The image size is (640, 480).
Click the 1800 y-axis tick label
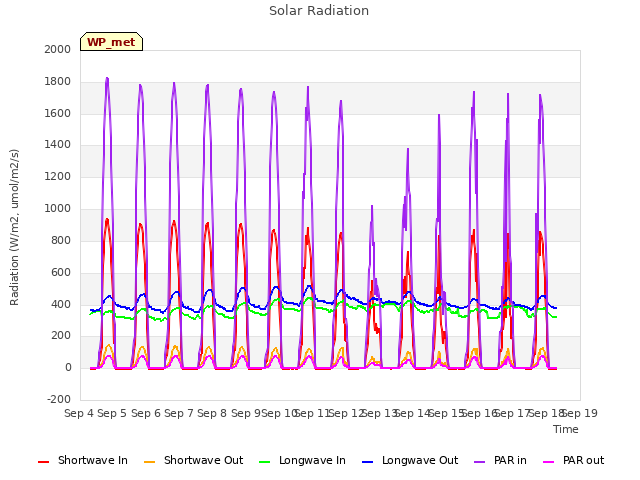(x=58, y=82)
